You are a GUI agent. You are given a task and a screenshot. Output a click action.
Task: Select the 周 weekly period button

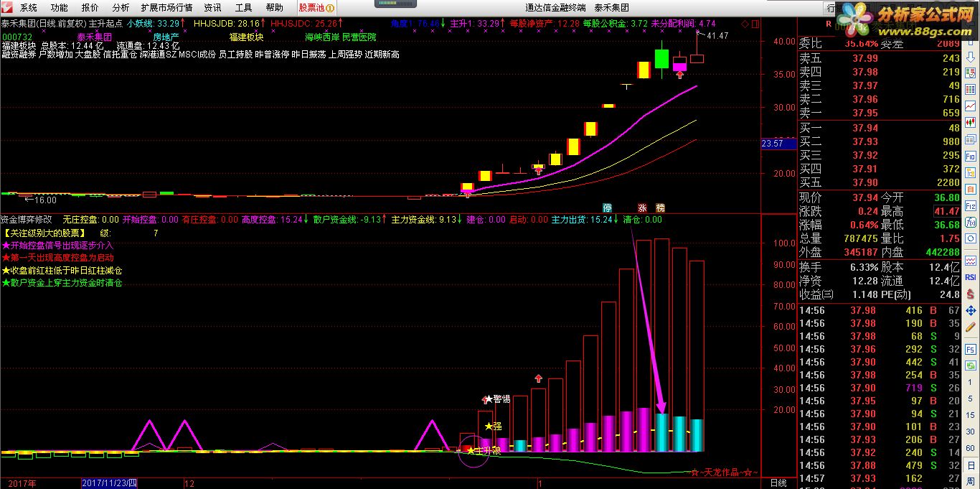pos(971,480)
